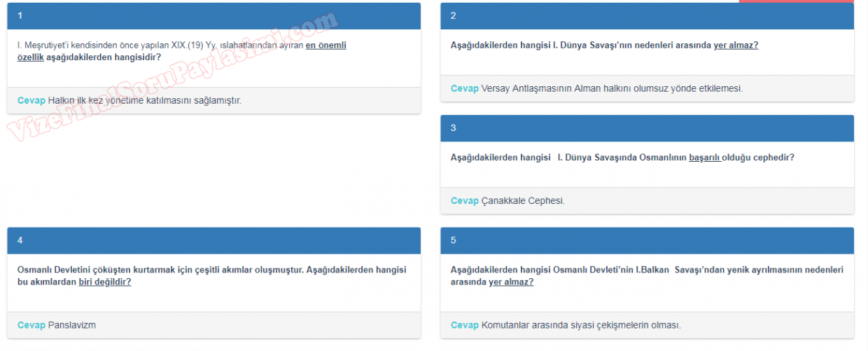Click the blue header of question 4
Image resolution: width=868 pixels, height=351 pixels.
pos(213,240)
